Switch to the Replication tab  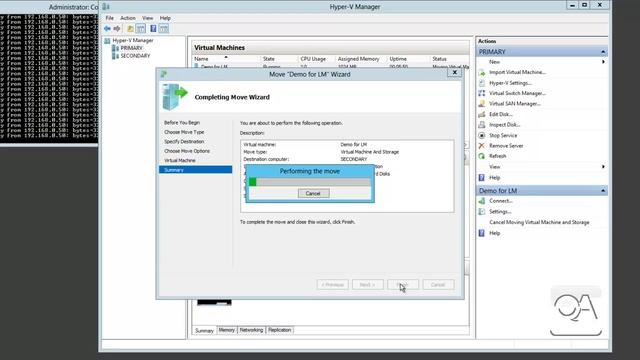click(280, 330)
